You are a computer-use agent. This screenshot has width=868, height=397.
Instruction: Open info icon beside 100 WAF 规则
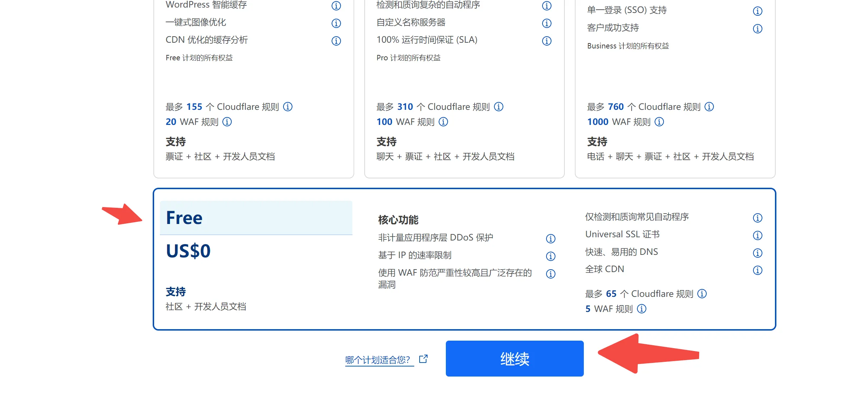coord(443,122)
